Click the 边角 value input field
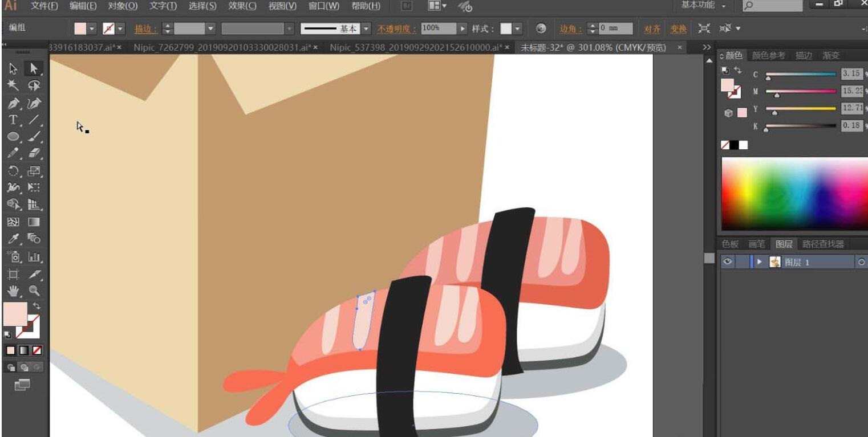This screenshot has width=868, height=437. [616, 28]
